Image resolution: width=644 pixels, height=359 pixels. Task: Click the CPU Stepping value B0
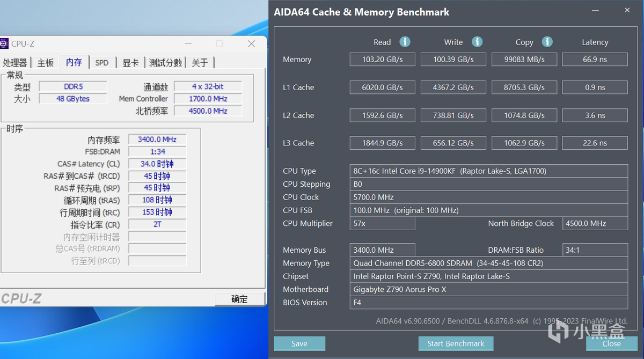click(x=488, y=184)
